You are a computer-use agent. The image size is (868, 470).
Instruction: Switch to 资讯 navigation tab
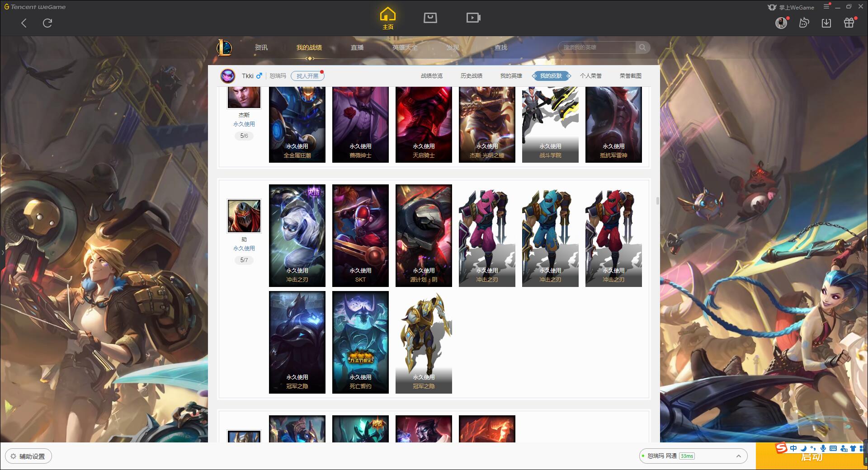click(261, 47)
